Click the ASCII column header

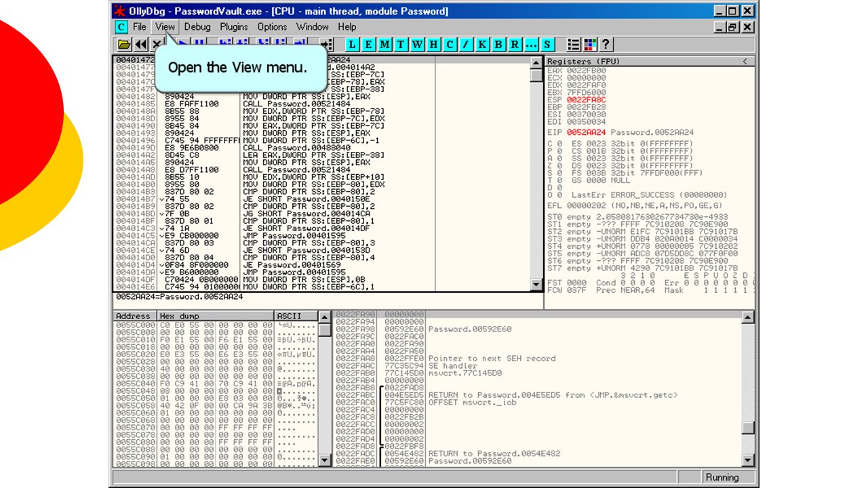click(295, 316)
